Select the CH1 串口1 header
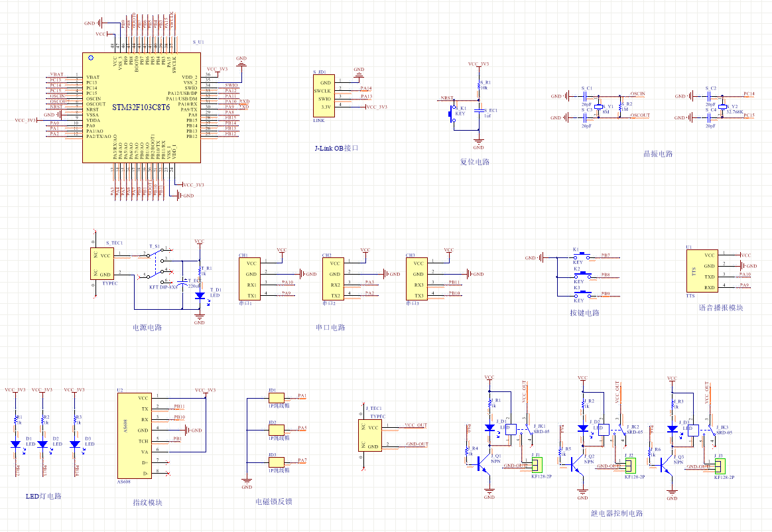The width and height of the screenshot is (772, 532). tap(249, 279)
